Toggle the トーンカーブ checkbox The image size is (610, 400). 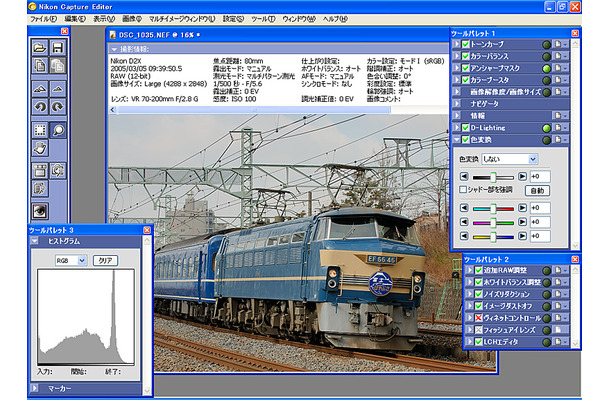pyautogui.click(x=465, y=44)
